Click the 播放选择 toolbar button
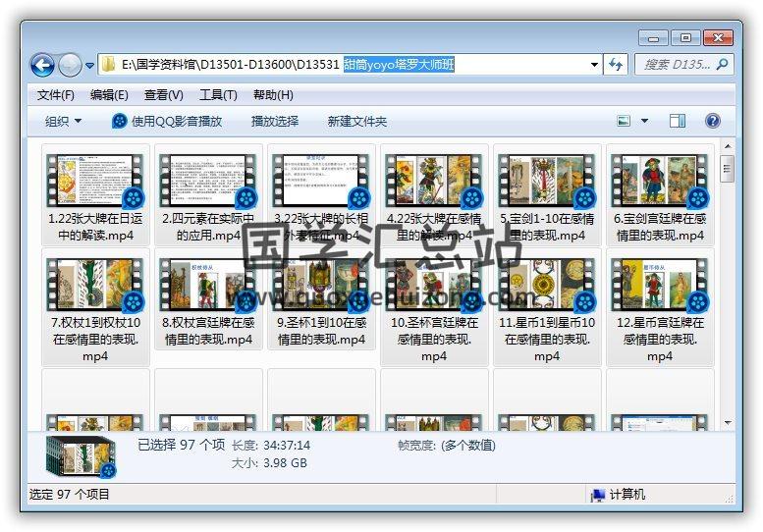Screen dimensions: 763x532 tap(275, 121)
